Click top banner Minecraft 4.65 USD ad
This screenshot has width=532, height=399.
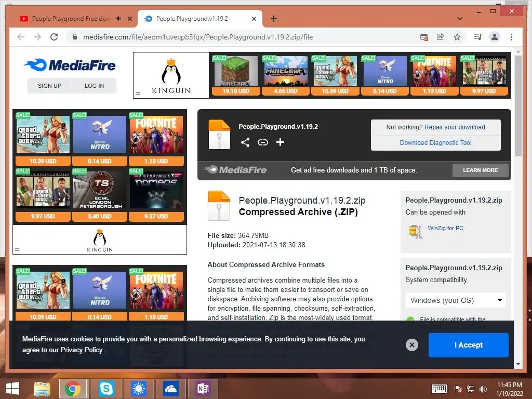click(x=285, y=75)
